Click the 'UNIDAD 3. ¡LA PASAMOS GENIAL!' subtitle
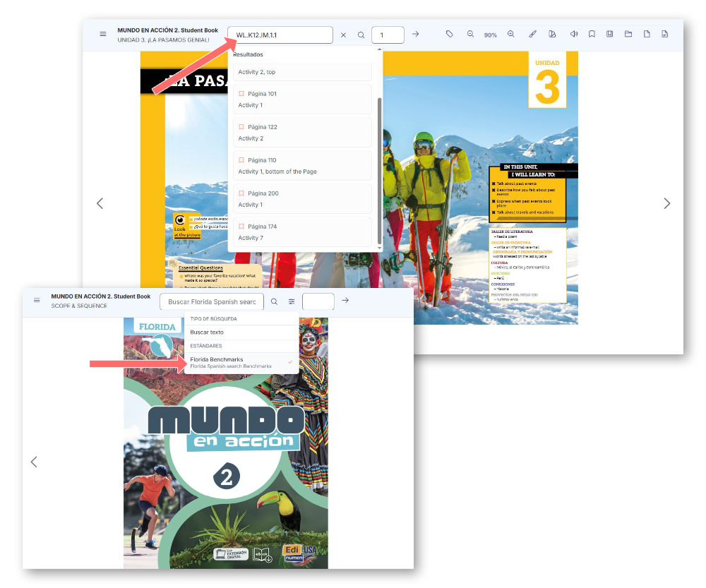 point(164,40)
